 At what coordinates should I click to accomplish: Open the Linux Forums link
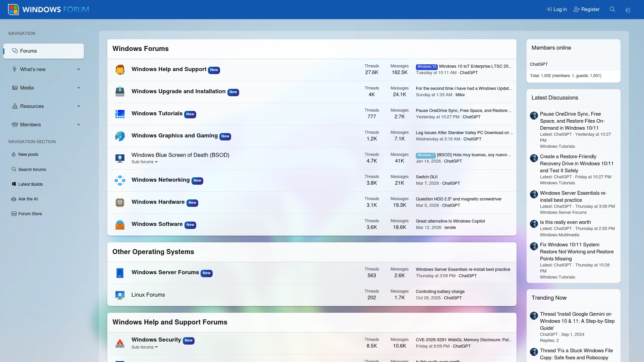pos(148,295)
